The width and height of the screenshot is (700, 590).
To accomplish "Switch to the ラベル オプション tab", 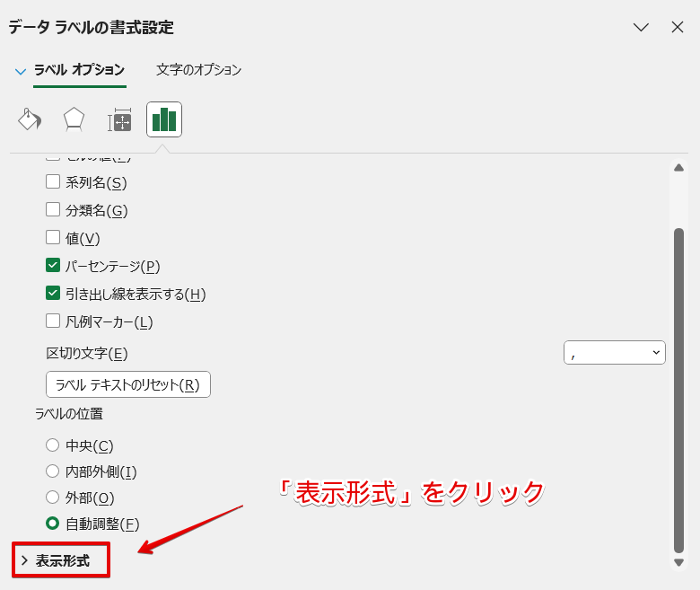I will (79, 69).
